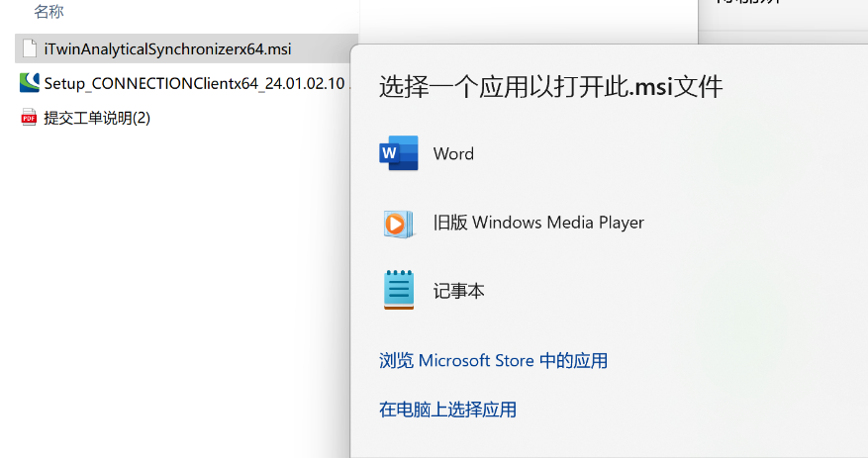
Task: Select the Notepad (记事本) icon
Action: (x=399, y=289)
